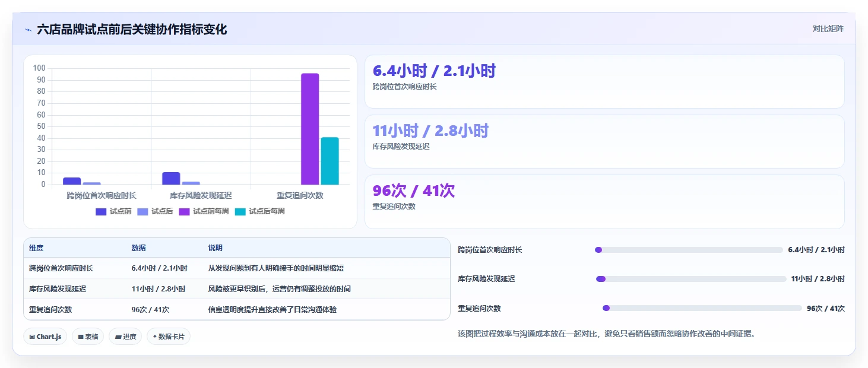868x368 pixels.
Task: Toggle the 试点前 legend swatch
Action: click(x=101, y=211)
